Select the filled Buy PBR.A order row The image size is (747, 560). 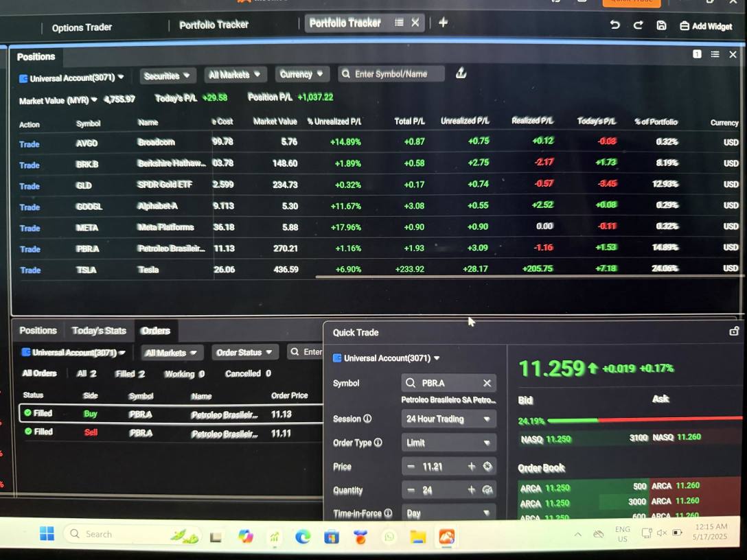click(x=171, y=413)
